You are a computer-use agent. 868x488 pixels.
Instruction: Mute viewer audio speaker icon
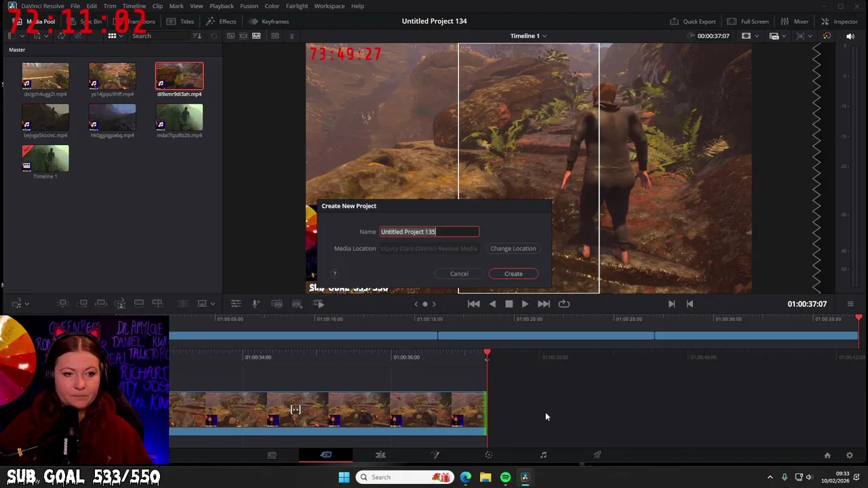tap(850, 36)
